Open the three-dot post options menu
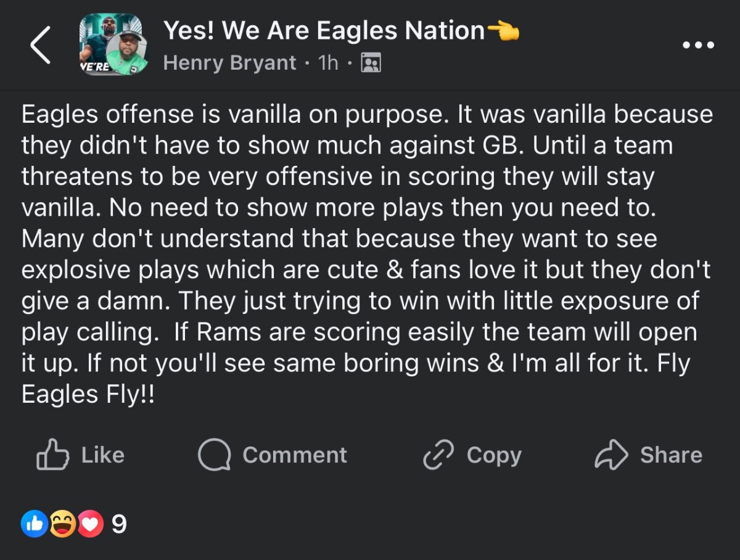740x560 pixels. (698, 45)
